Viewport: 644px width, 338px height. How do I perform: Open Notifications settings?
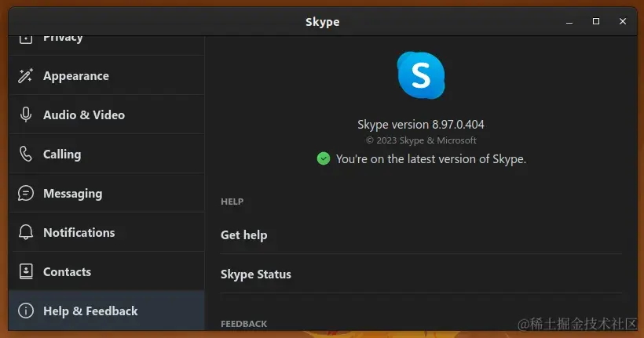(79, 233)
